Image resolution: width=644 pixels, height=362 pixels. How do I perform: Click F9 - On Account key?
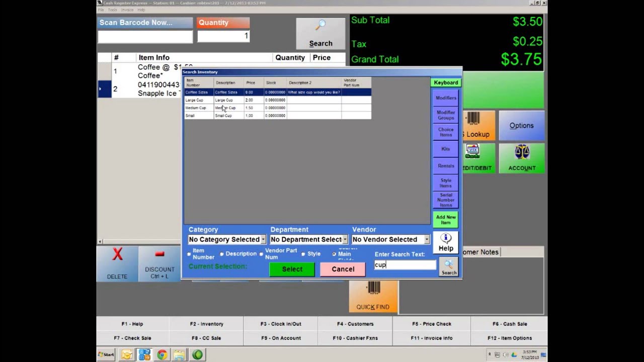(x=281, y=338)
